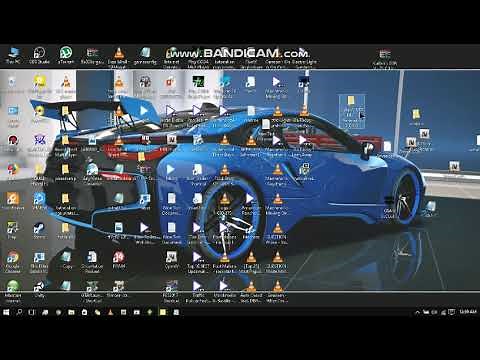Screen dimensions: 480x360
Task: Click the green diamond taskbar icon
Action: (x=150, y=312)
